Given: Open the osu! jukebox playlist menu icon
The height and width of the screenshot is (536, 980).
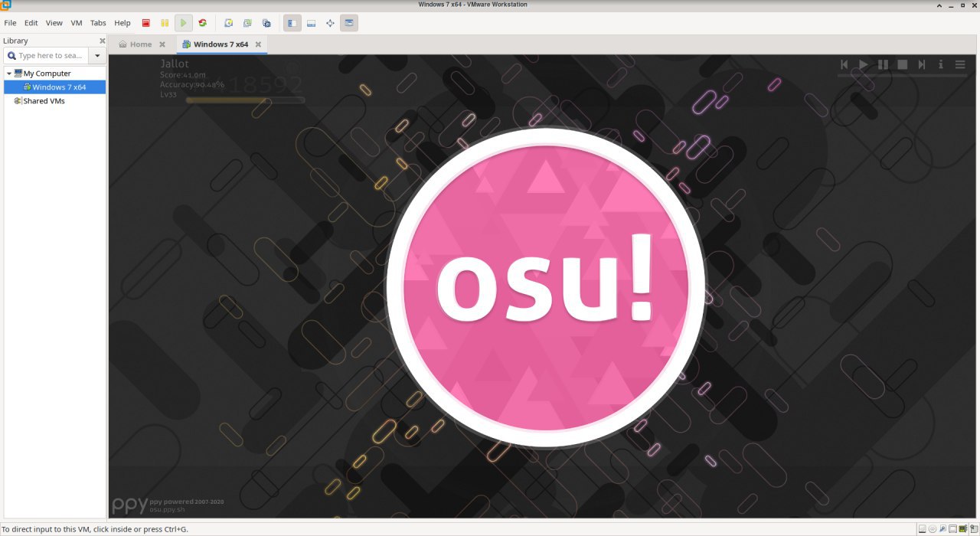Looking at the screenshot, I should coord(960,64).
